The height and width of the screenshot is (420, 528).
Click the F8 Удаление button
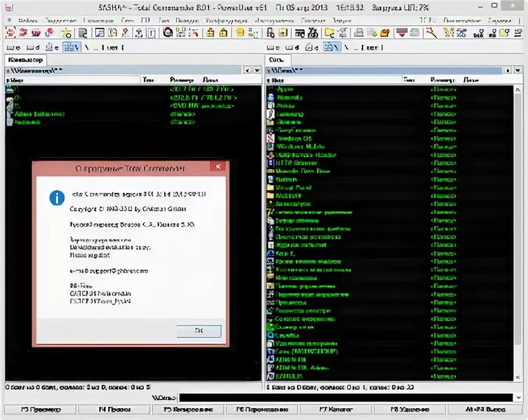409,409
